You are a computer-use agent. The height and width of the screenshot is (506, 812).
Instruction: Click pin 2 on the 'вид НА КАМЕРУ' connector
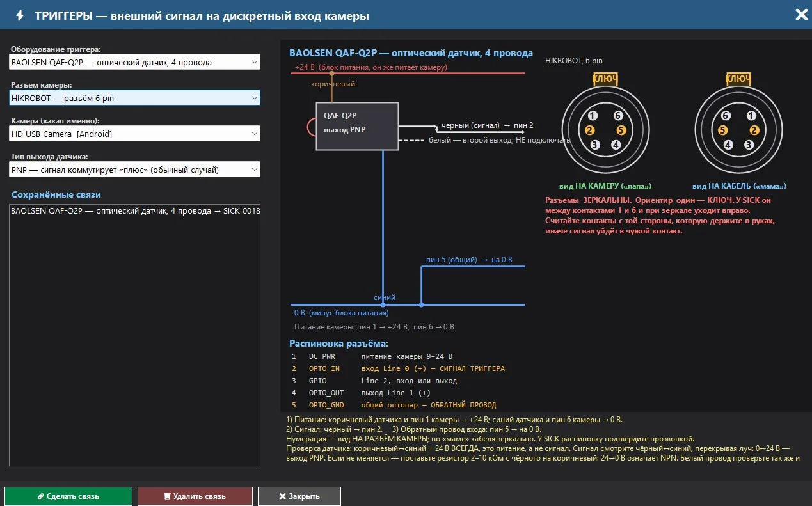coord(589,130)
